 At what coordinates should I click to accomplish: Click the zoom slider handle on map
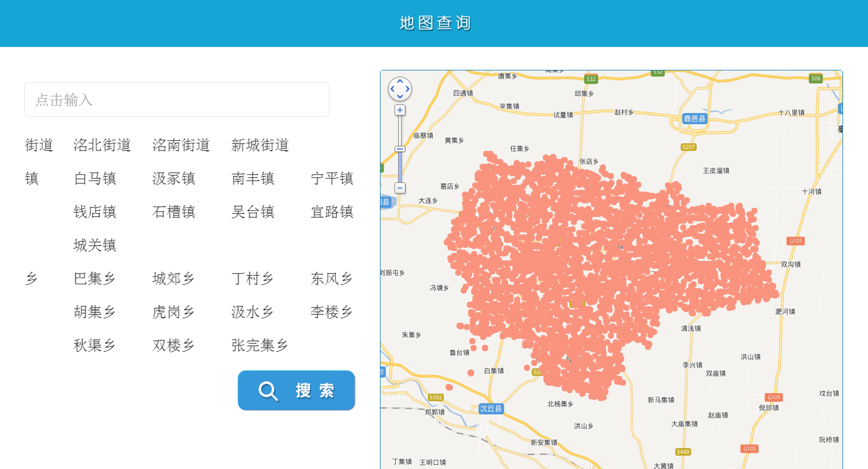click(400, 149)
